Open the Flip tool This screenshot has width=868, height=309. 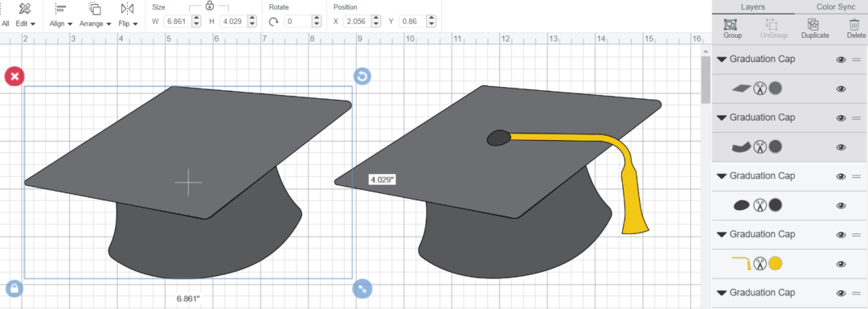coord(127,8)
